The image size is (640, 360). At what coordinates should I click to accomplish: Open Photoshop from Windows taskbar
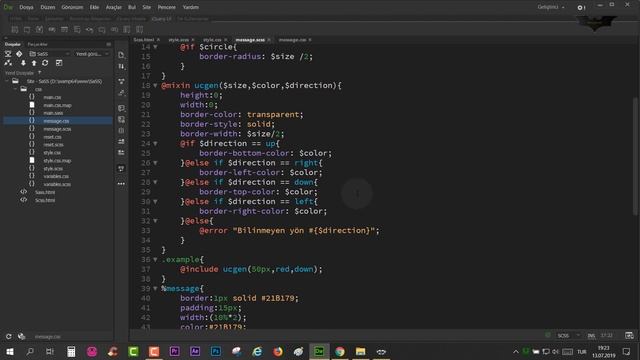pos(216,351)
